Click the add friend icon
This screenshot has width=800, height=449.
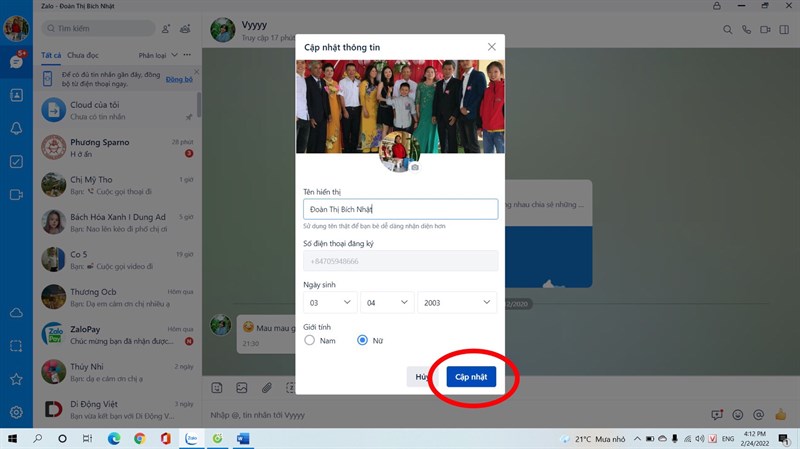pos(166,29)
